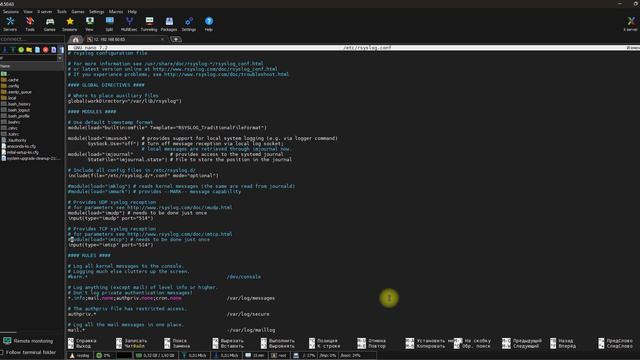This screenshot has width=640, height=360.
Task: Open the Macros menu
Action: click(116, 12)
